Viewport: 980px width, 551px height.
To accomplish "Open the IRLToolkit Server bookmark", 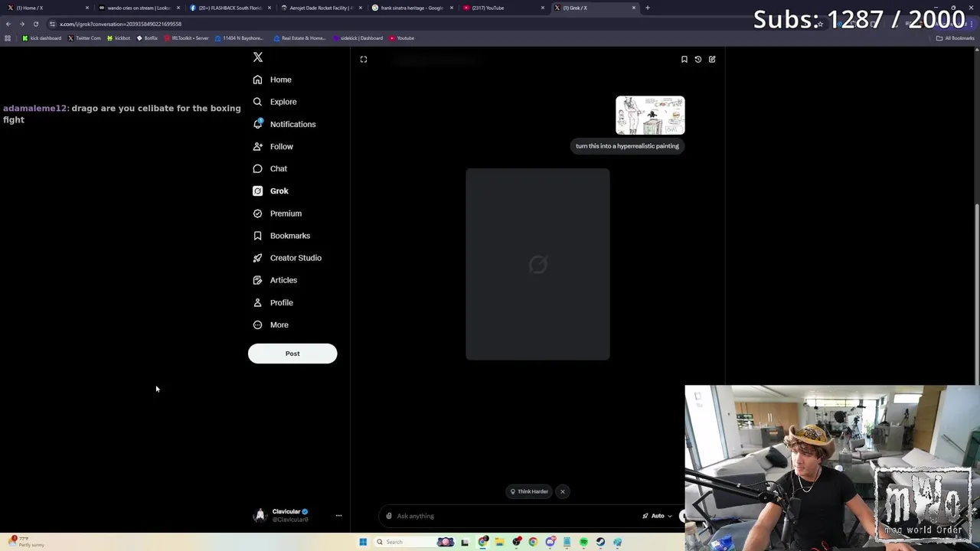I will click(x=186, y=38).
